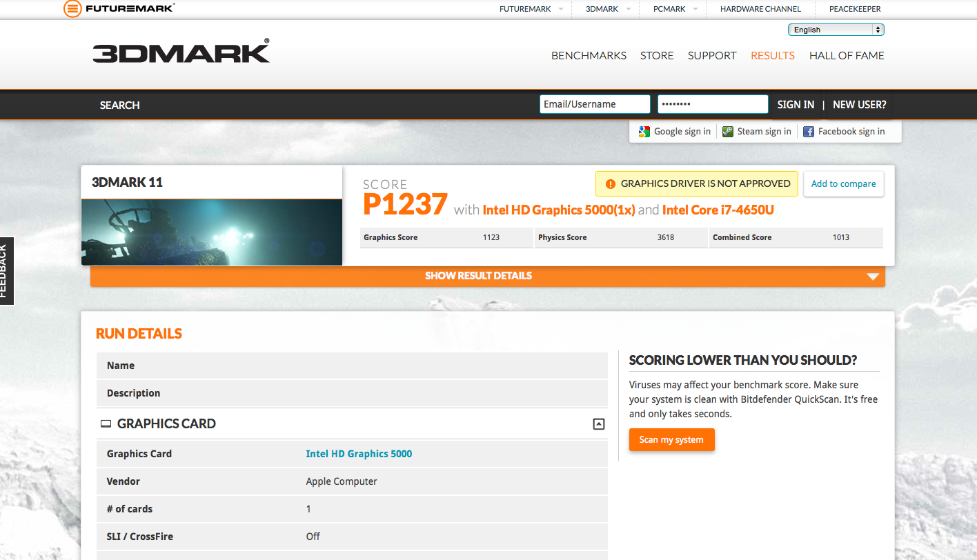Click the Google sign in icon
The image size is (977, 560).
(644, 132)
